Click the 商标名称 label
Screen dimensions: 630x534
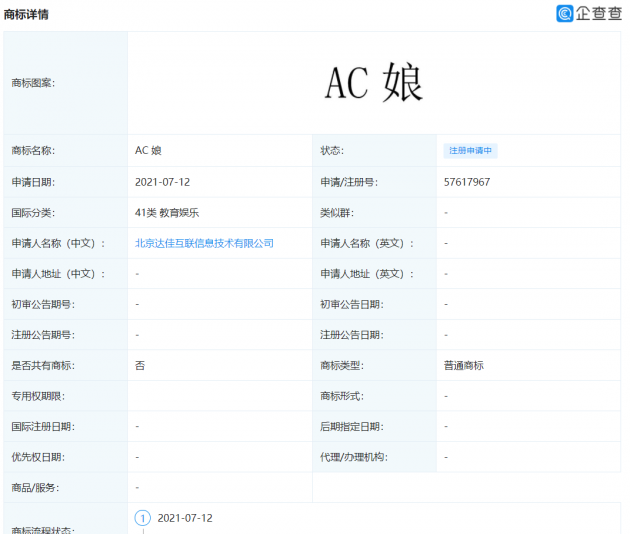(33, 151)
